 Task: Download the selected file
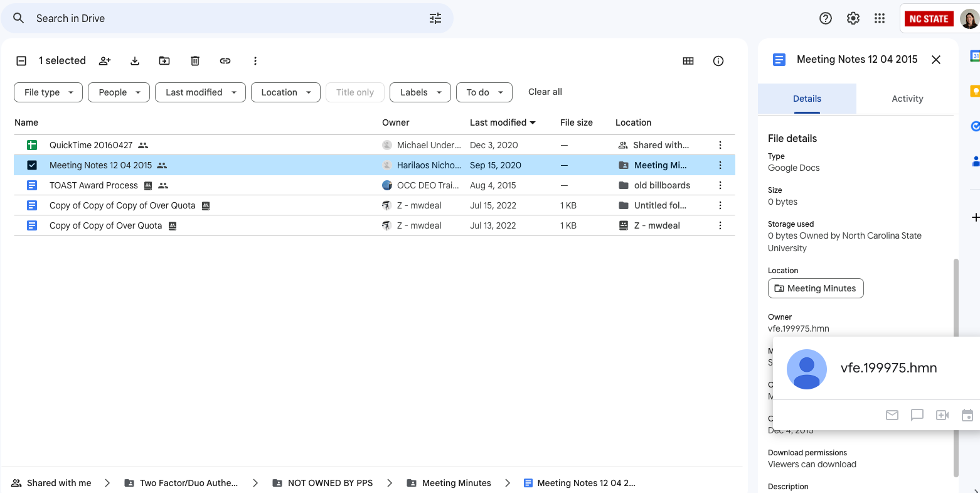pos(135,61)
